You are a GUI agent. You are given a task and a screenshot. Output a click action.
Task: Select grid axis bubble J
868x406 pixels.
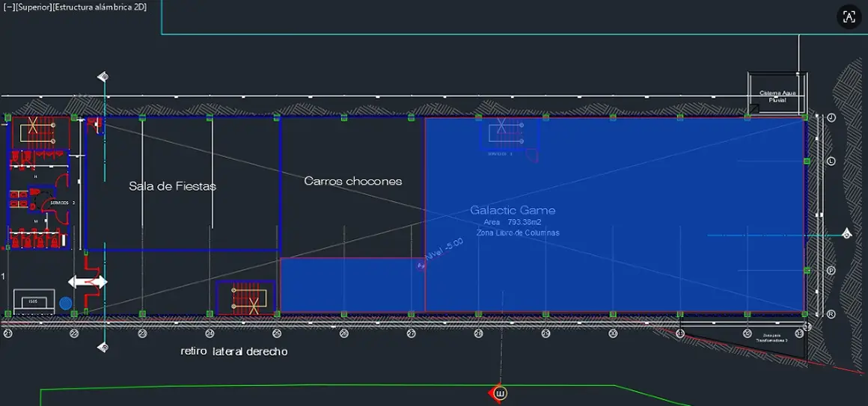point(831,118)
